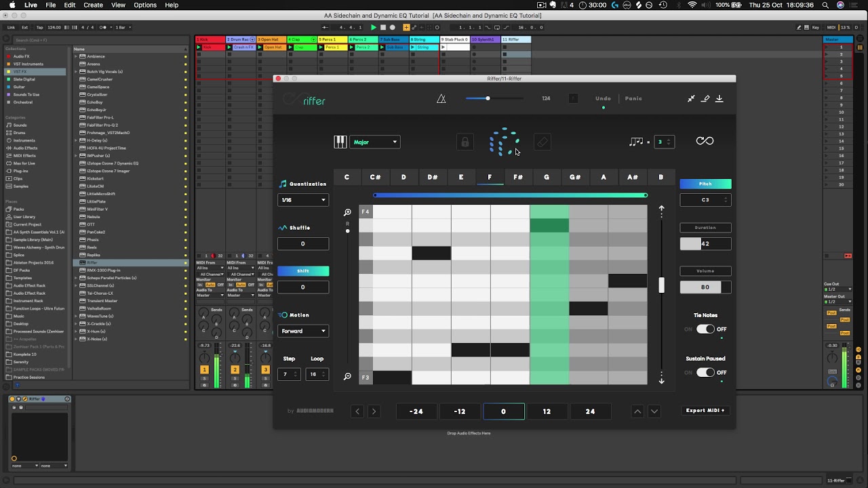Open Spotlight search in macOS menu bar
Screen dimensions: 868x488
825,5
